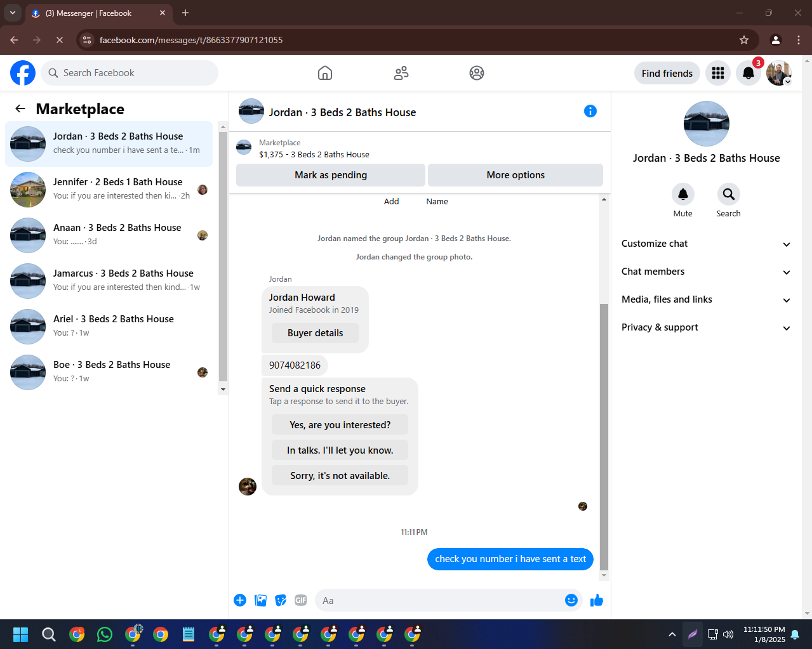The height and width of the screenshot is (649, 812).
Task: Click More options button
Action: pyautogui.click(x=516, y=175)
